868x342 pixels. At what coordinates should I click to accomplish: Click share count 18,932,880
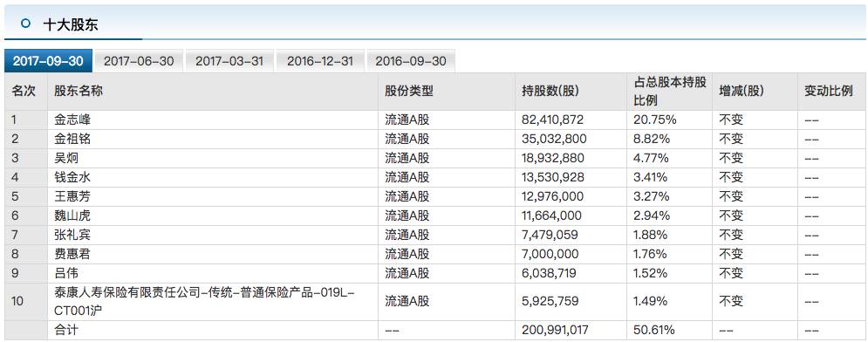point(552,158)
